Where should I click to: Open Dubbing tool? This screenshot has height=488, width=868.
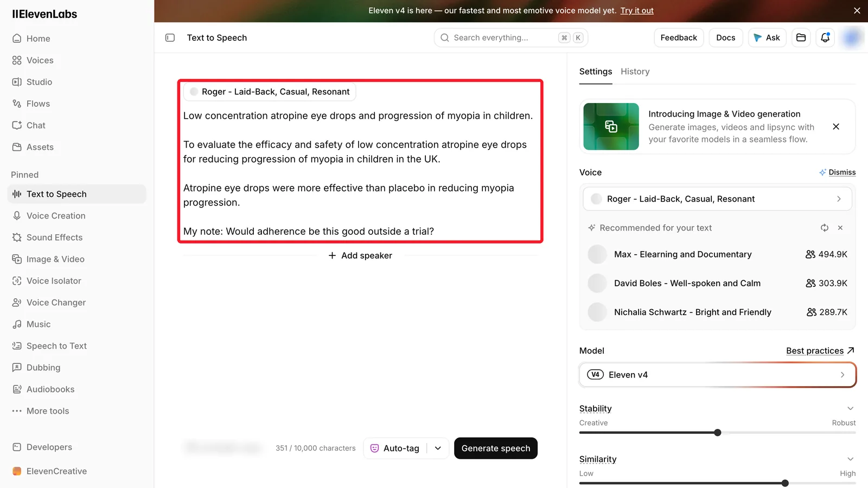pos(78,368)
